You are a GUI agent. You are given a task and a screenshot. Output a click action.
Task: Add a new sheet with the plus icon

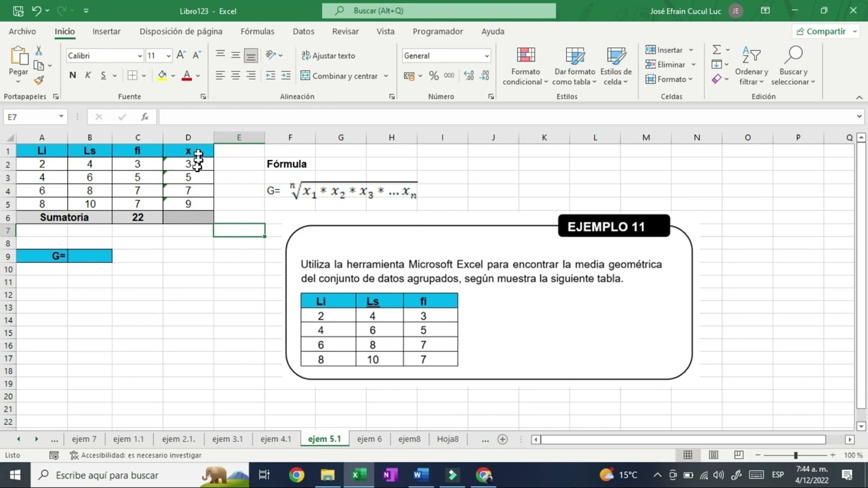click(x=502, y=439)
